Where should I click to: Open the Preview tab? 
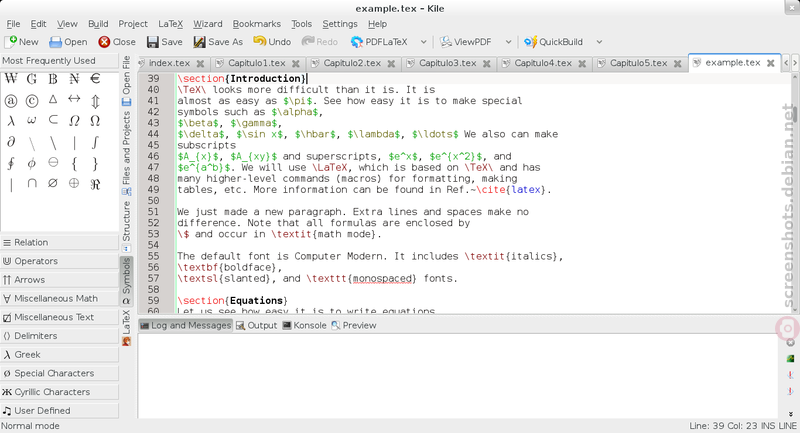coord(354,325)
